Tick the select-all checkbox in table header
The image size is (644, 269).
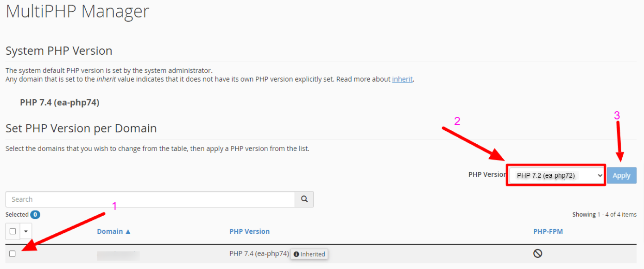click(x=13, y=231)
